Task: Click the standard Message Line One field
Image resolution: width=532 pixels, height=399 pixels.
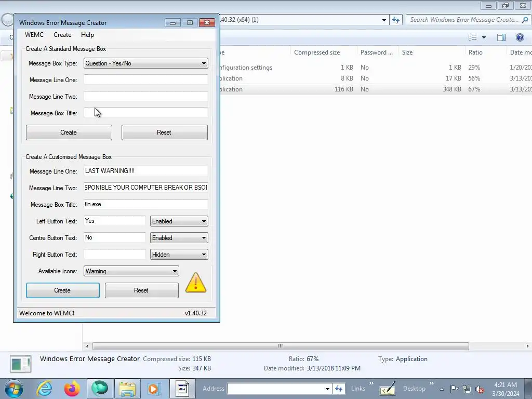Action: 146,79
